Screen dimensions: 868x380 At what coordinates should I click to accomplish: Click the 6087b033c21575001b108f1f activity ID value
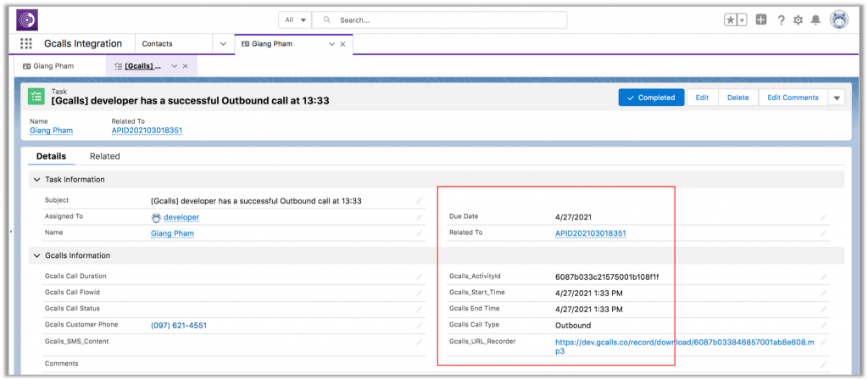[607, 277]
